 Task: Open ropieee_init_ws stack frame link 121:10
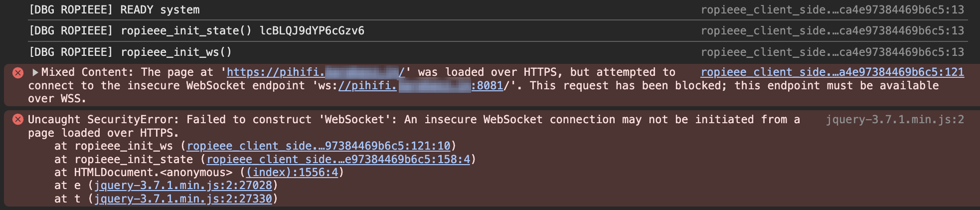319,146
